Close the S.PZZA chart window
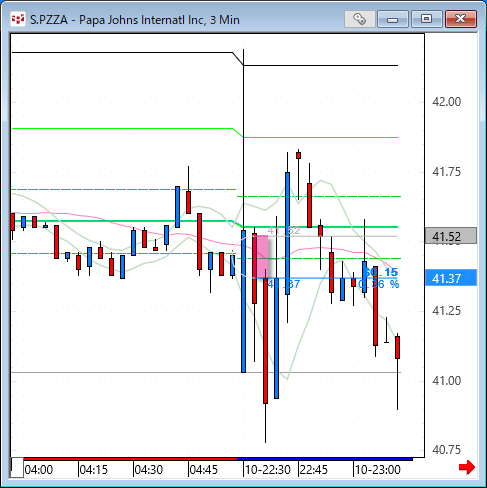The height and width of the screenshot is (488, 487). [x=461, y=19]
